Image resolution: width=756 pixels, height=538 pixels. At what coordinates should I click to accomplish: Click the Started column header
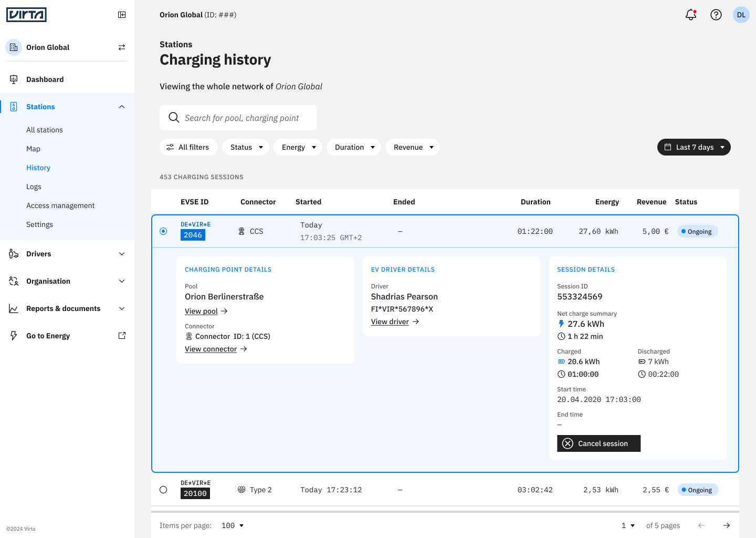(x=308, y=202)
